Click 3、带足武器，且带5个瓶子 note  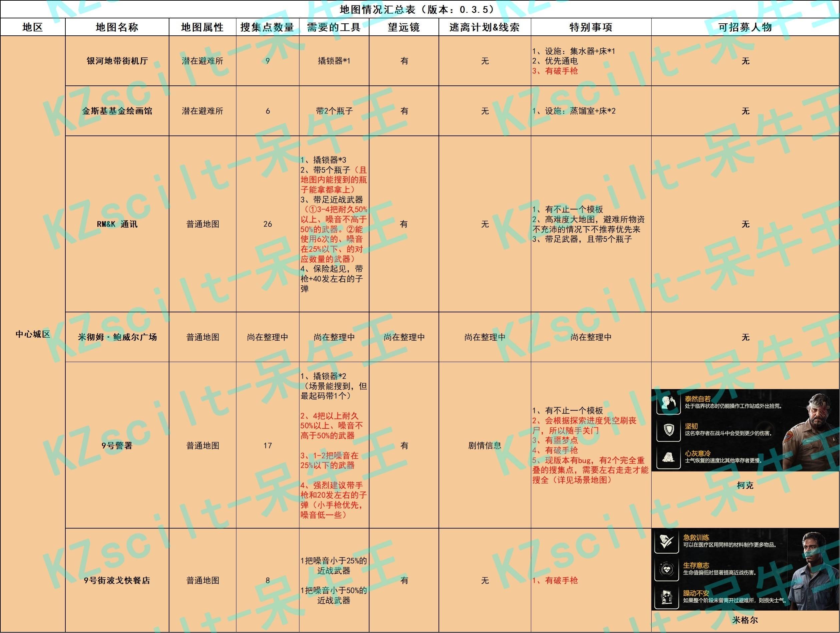pyautogui.click(x=582, y=239)
